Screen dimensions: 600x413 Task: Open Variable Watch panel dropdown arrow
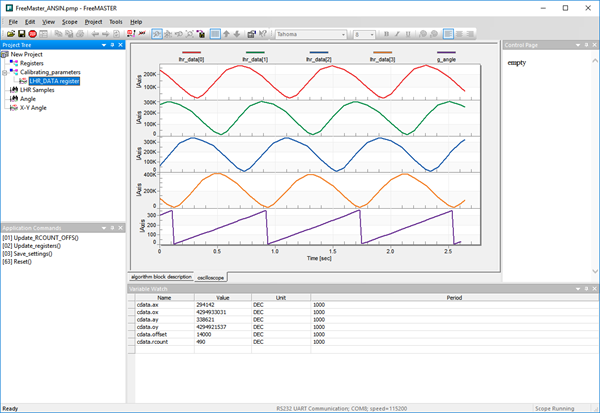click(x=578, y=289)
